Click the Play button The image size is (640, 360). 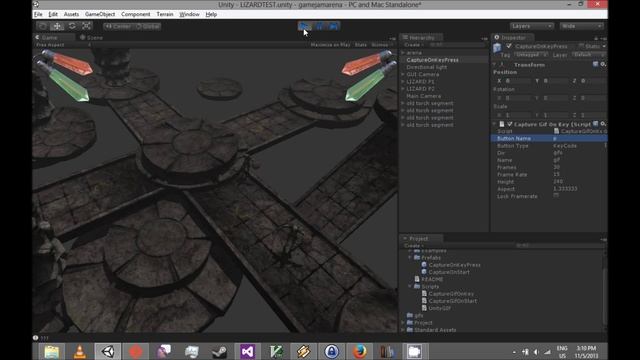click(304, 26)
